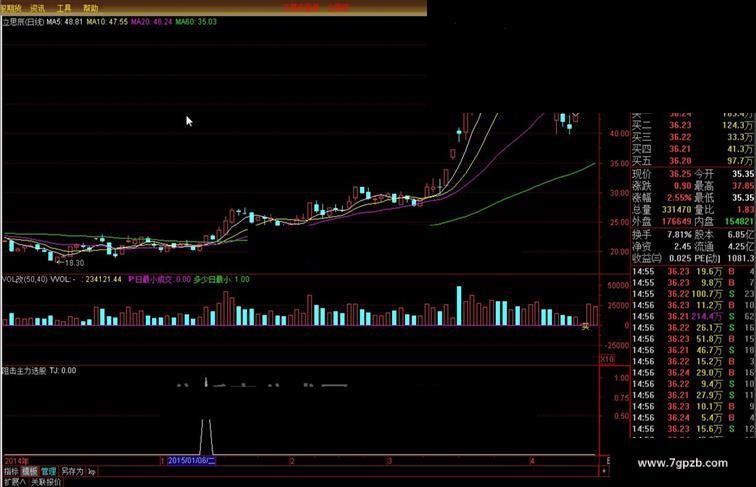Click the 立思辰(日线) stock title
The height and width of the screenshot is (487, 756).
[23, 22]
